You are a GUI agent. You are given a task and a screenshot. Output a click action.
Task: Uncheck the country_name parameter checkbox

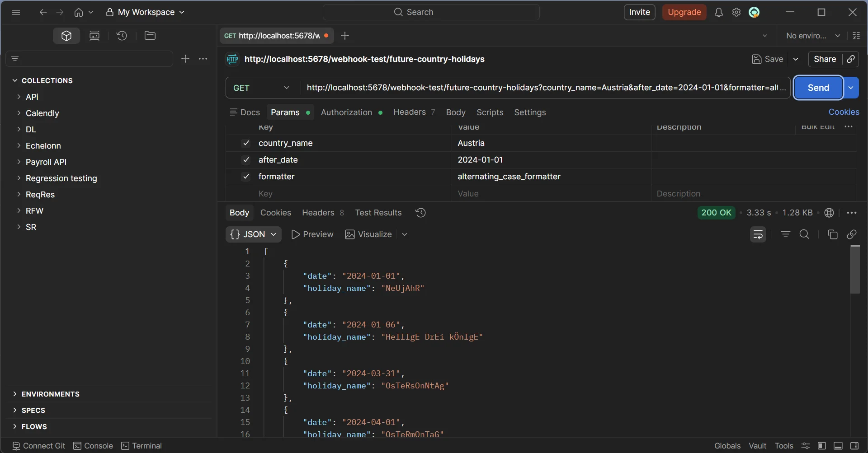click(246, 143)
